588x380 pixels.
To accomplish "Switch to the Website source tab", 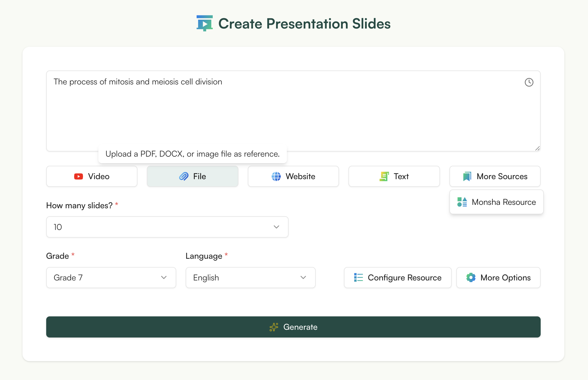I will tap(293, 176).
